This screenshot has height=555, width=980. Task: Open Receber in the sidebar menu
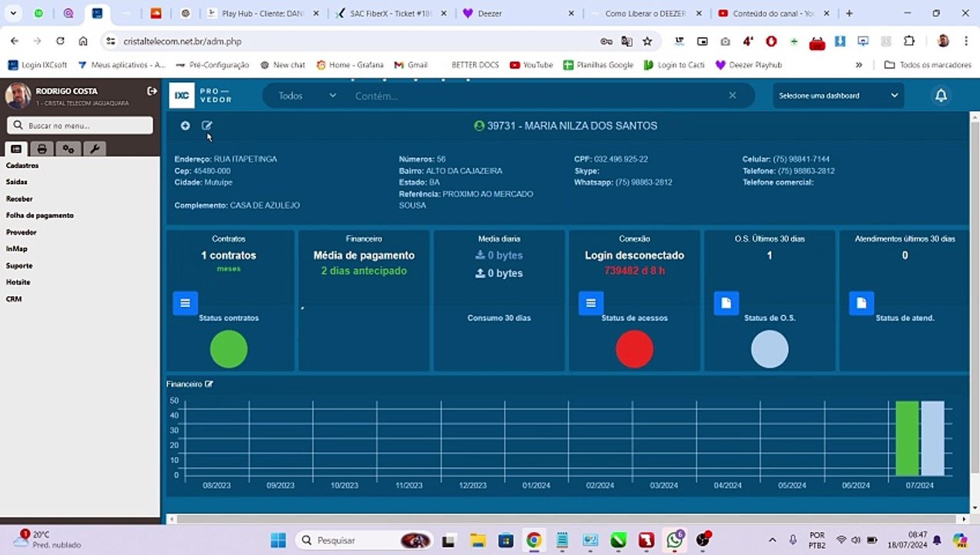click(19, 199)
